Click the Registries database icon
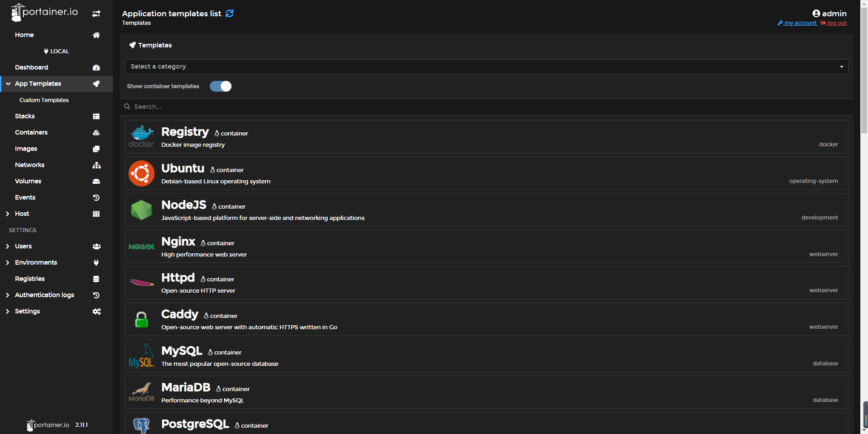Screen dimensions: 868x434 point(96,279)
